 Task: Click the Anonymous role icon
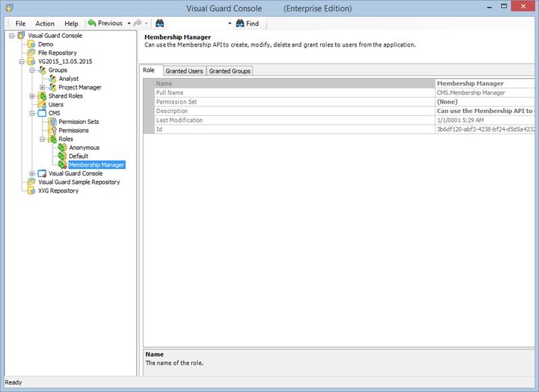coord(63,148)
